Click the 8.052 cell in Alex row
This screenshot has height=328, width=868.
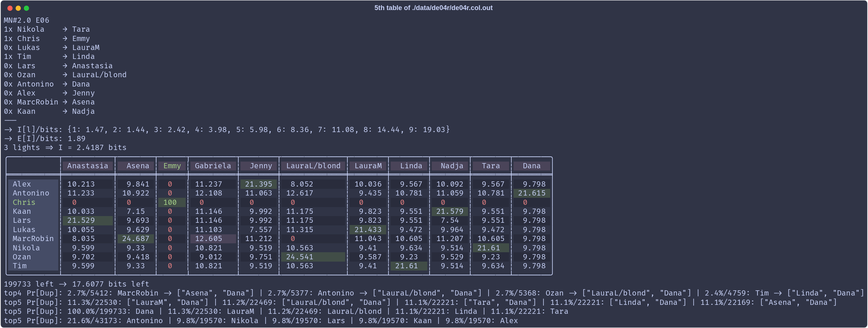tap(313, 184)
